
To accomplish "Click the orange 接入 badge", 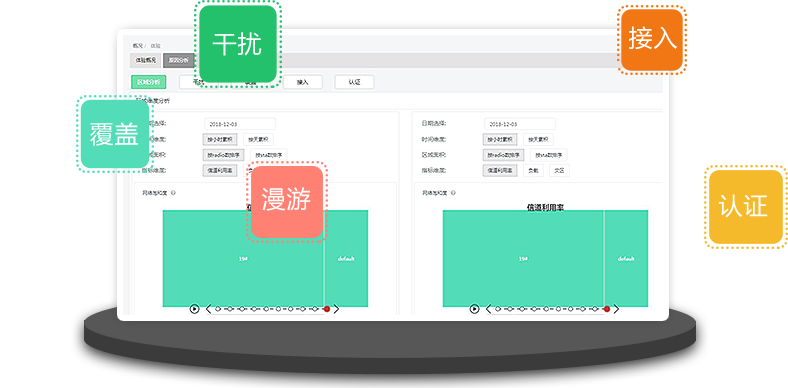I will pos(652,40).
